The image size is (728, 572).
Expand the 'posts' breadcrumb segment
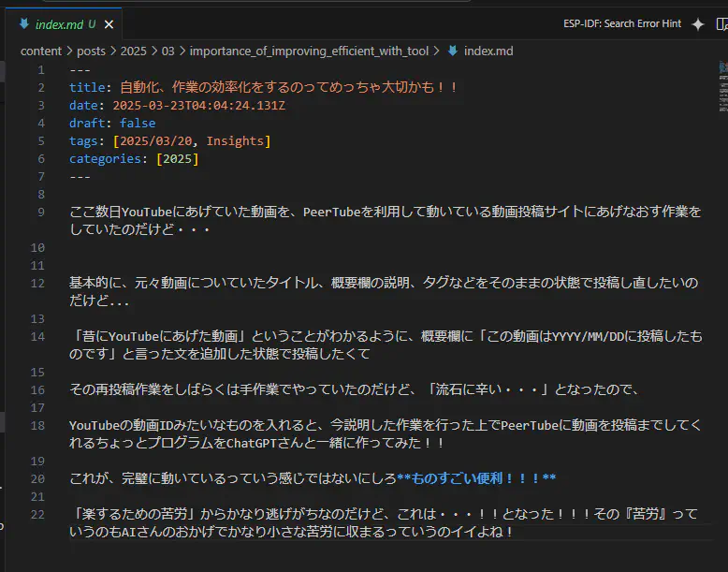pos(91,51)
